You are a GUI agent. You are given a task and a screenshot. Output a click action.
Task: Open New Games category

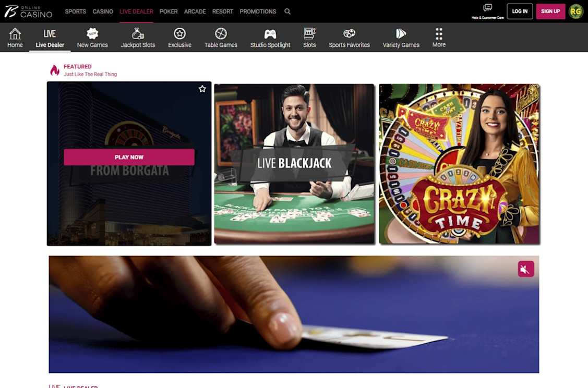(92, 38)
